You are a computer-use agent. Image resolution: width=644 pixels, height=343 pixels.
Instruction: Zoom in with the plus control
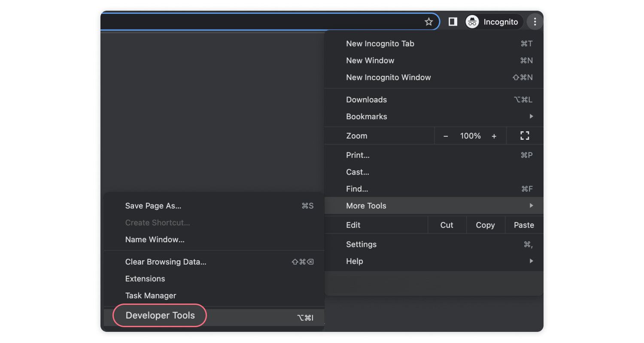494,135
